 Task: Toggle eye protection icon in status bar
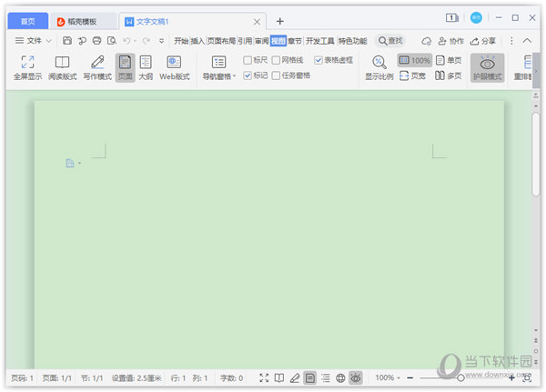point(356,377)
